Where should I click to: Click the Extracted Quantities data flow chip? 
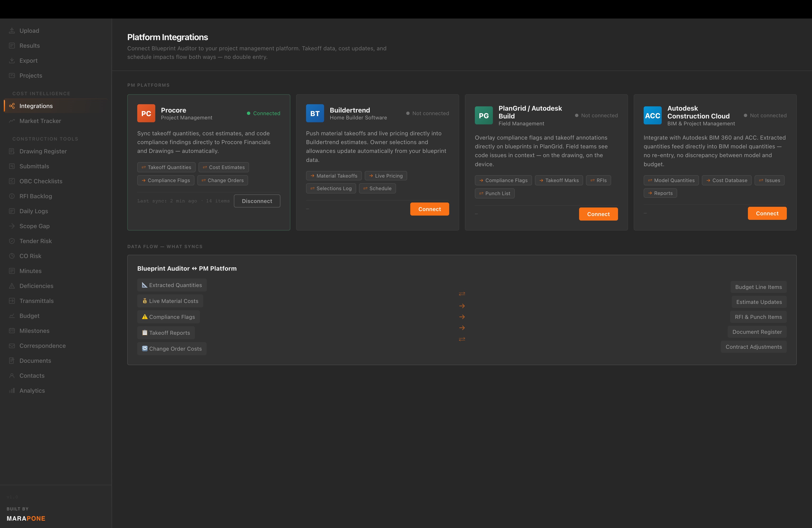(x=172, y=285)
